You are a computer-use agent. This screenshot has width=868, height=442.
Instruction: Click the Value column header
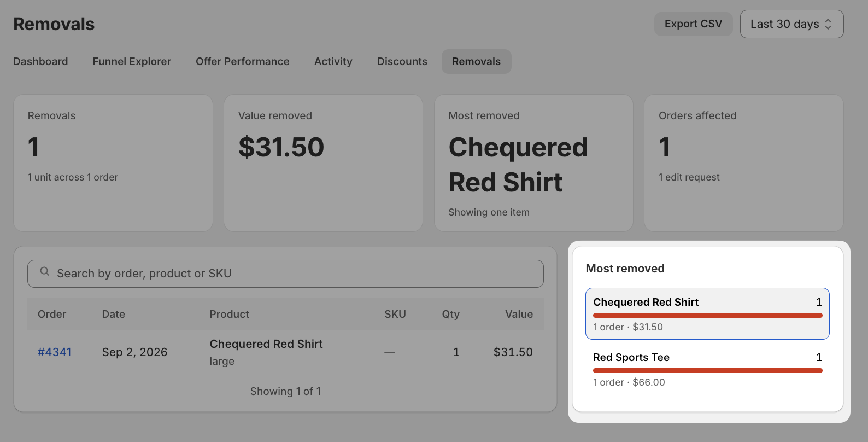point(518,314)
